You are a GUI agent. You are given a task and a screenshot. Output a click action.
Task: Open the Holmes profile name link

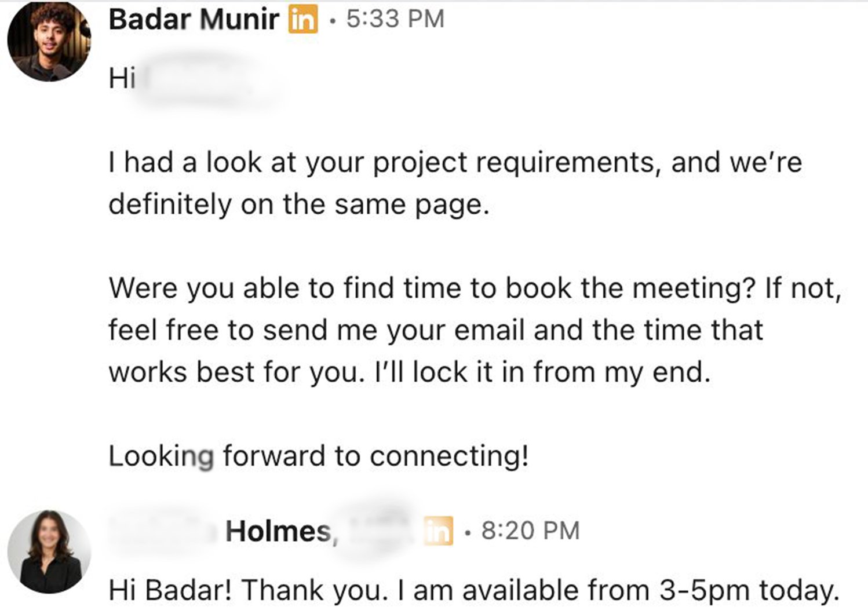tap(278, 531)
